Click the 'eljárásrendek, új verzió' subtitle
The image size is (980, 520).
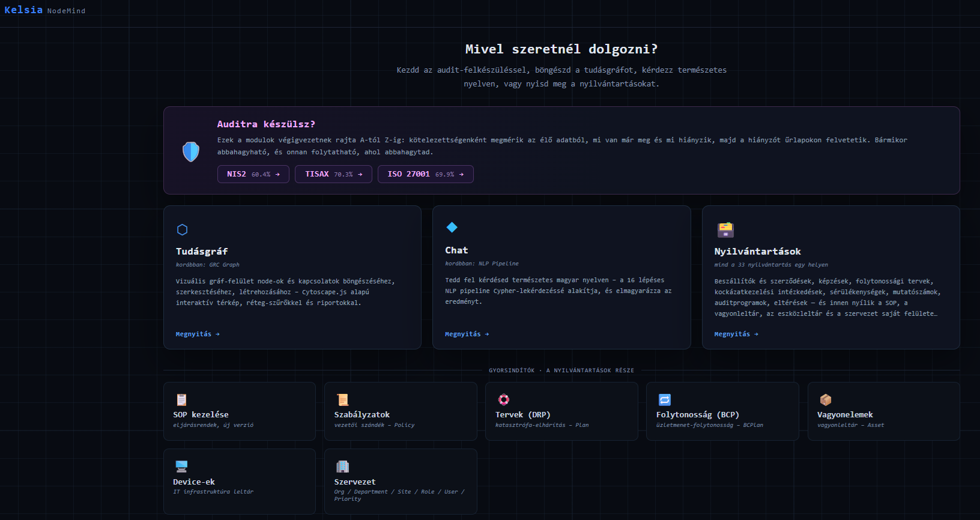(213, 425)
